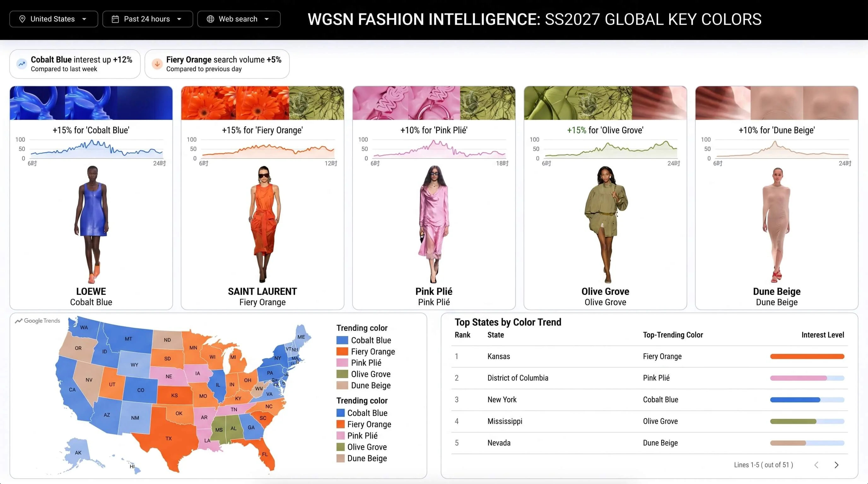Click the calendar icon beside Past 24 hours
The height and width of the screenshot is (484, 868).
click(x=115, y=19)
